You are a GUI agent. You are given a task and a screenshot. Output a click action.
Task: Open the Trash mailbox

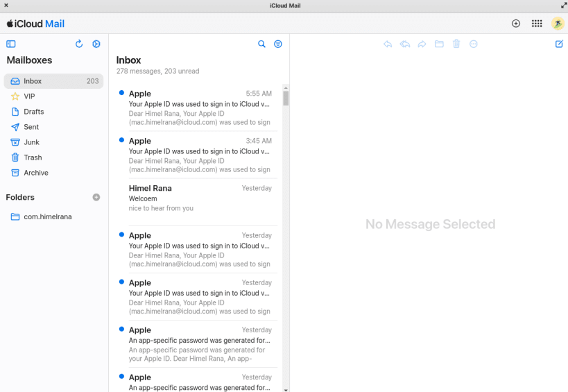point(53,157)
